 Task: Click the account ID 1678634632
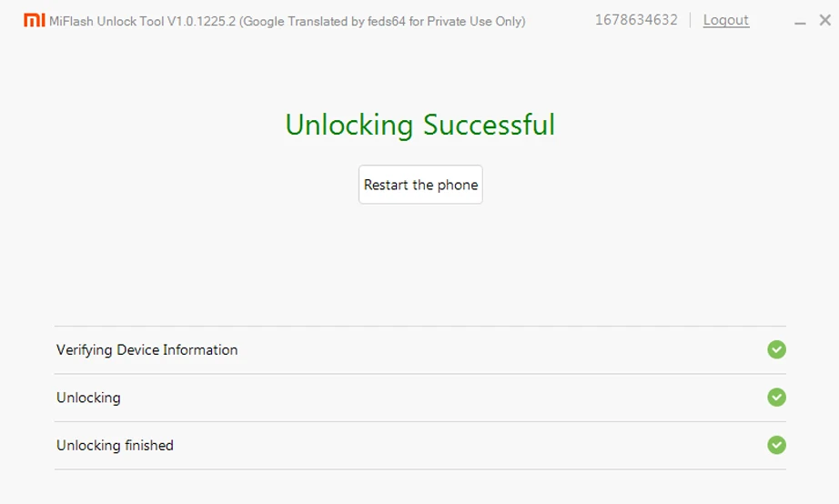[636, 20]
